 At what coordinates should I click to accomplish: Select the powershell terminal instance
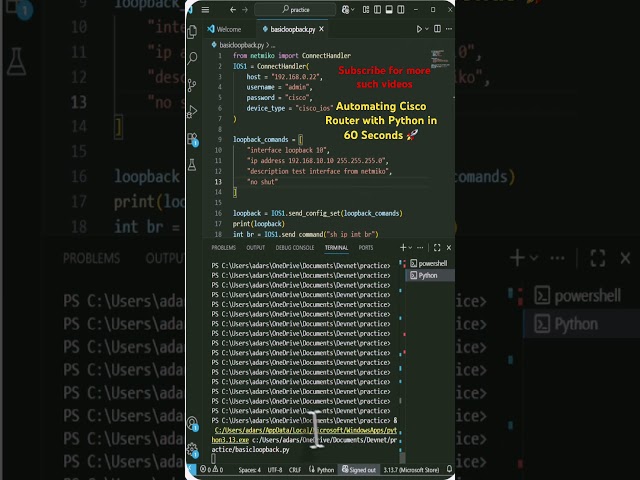coord(430,264)
